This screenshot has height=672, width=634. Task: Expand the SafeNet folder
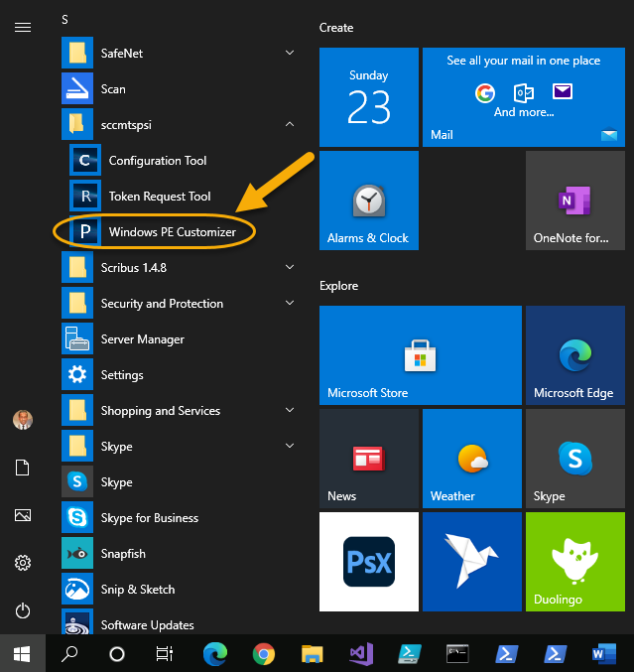(x=290, y=54)
